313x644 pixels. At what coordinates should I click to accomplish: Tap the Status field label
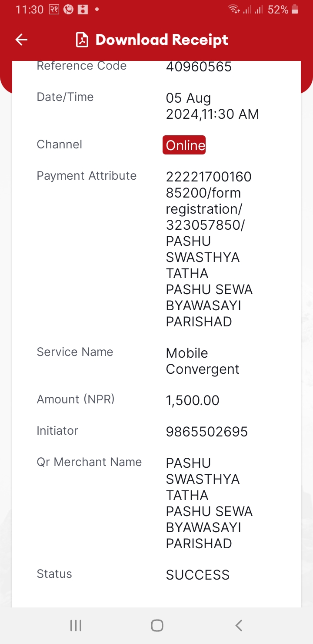pyautogui.click(x=54, y=574)
